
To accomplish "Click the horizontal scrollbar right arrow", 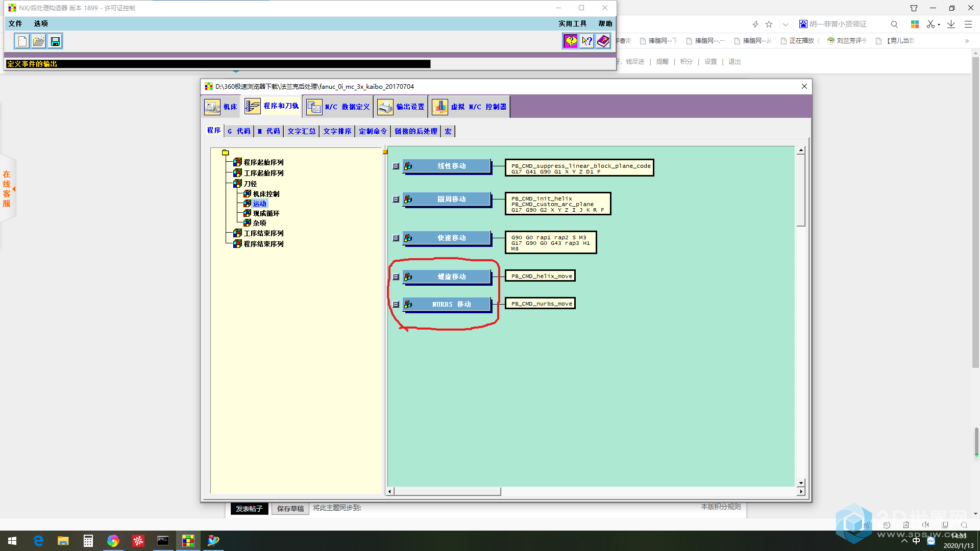I will point(801,492).
